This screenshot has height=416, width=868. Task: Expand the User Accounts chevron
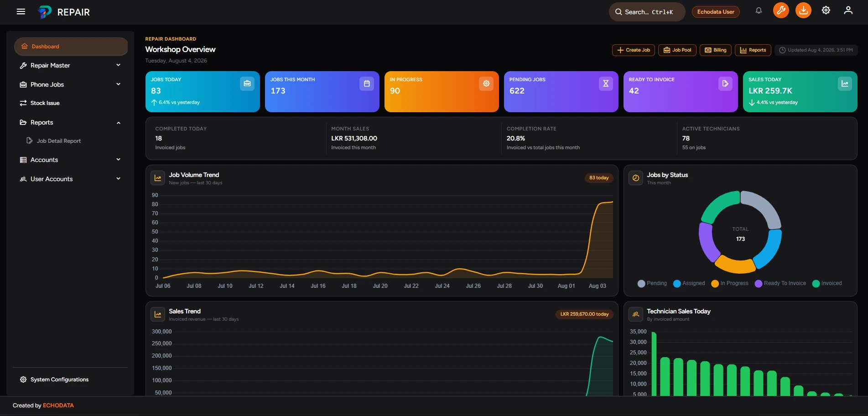[119, 179]
